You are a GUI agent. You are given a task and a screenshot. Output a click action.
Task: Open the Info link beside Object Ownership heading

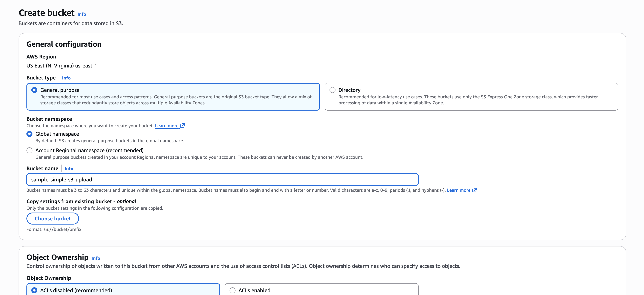[96, 258]
